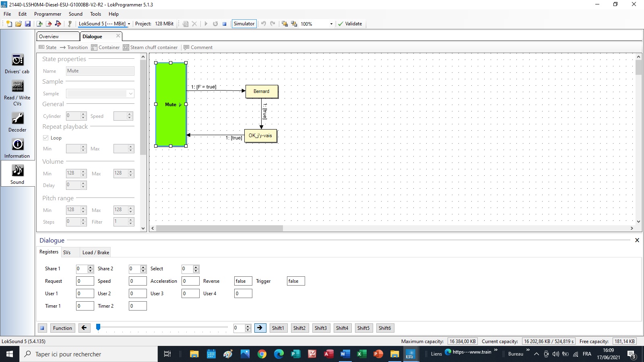Click the Shift1 button

pyautogui.click(x=278, y=328)
